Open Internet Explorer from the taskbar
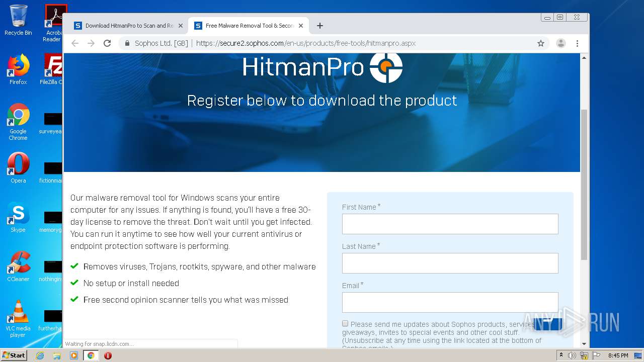Screen dimensions: 644x362 coord(40,355)
